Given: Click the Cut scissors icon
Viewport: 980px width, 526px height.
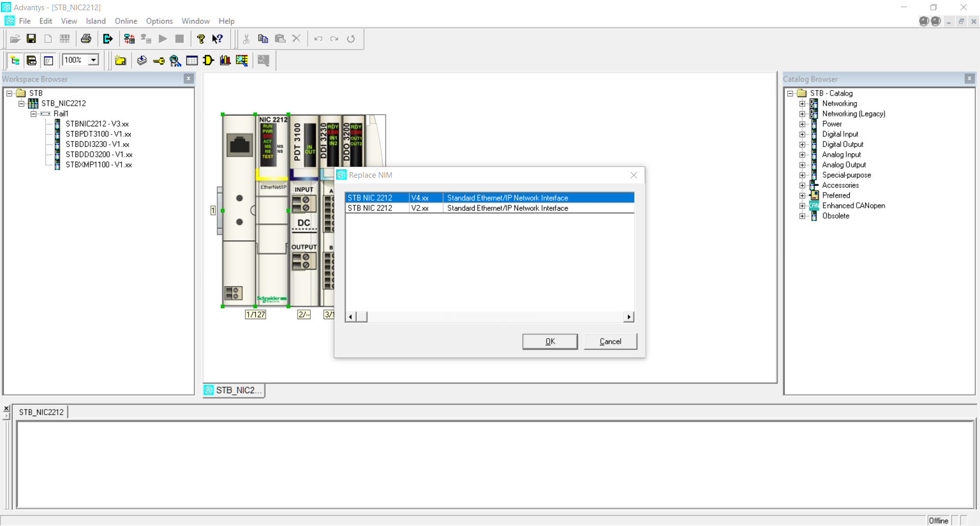Looking at the screenshot, I should pyautogui.click(x=246, y=39).
